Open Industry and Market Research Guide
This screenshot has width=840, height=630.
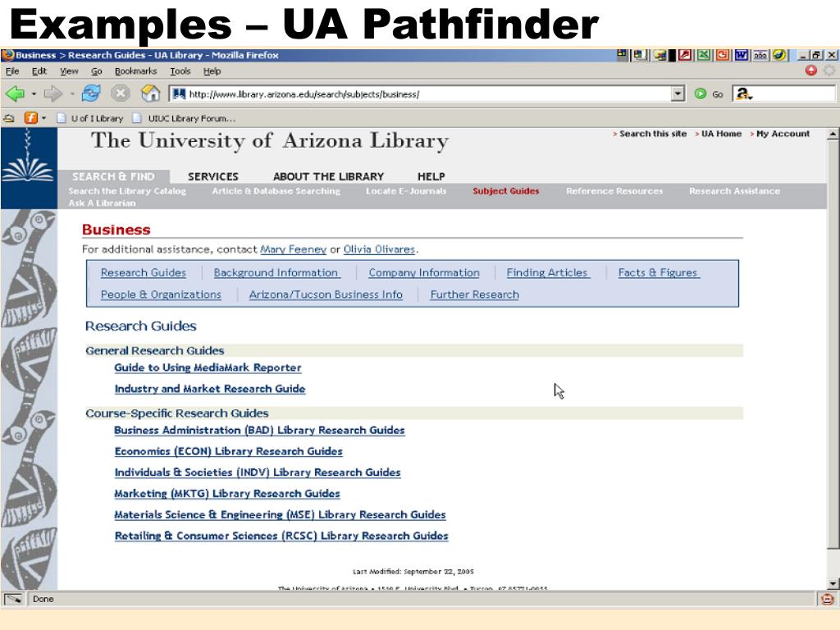coord(210,389)
